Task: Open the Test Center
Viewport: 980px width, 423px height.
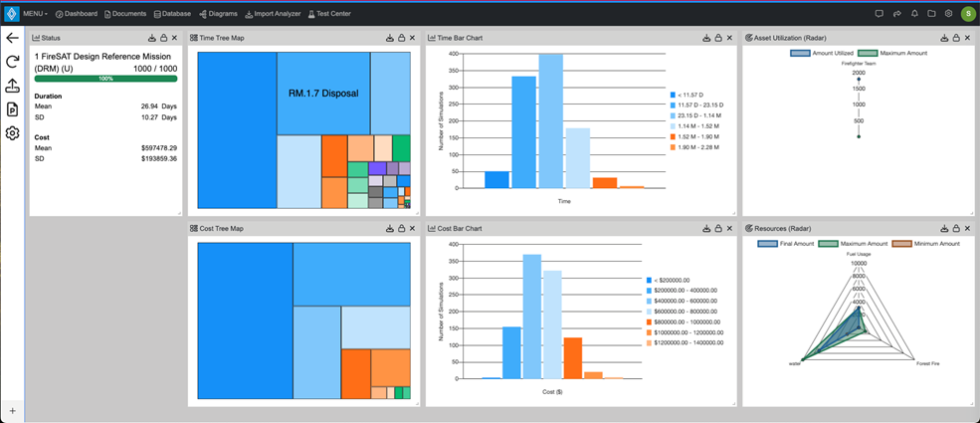Action: [x=329, y=13]
